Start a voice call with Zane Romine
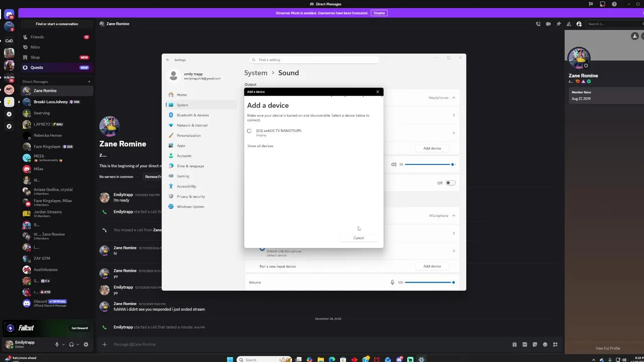This screenshot has height=362, width=644. pyautogui.click(x=538, y=24)
